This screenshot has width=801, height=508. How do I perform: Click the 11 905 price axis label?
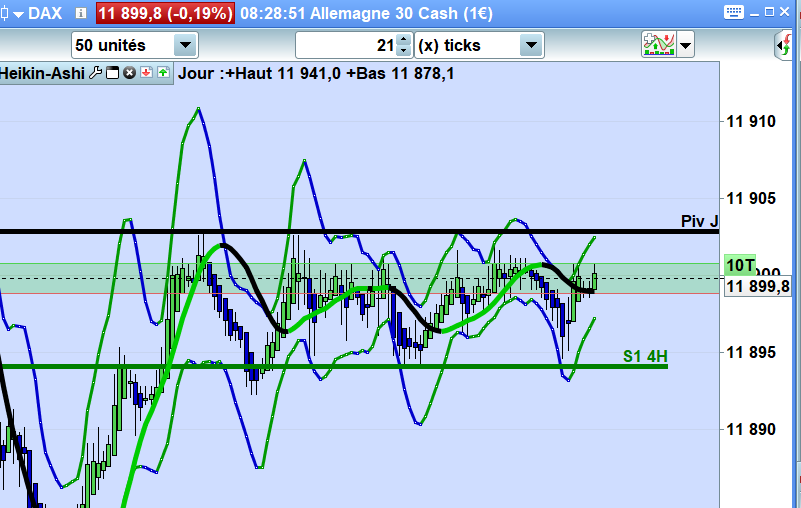pos(751,198)
